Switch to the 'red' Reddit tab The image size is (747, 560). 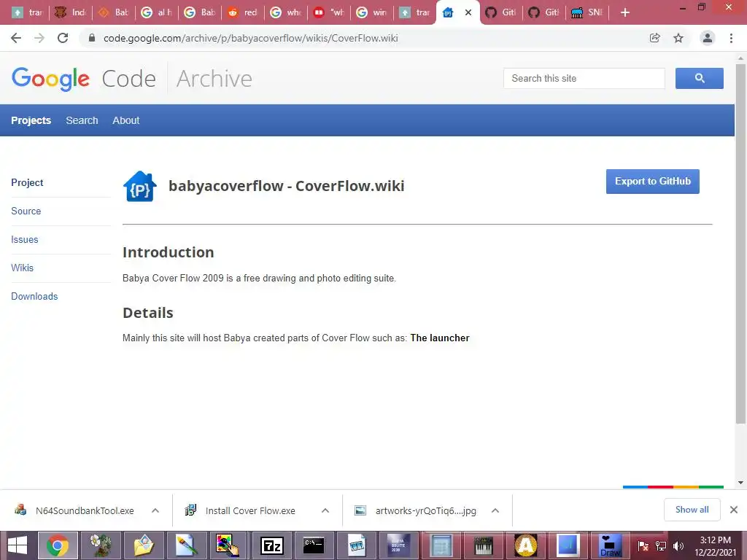coord(243,12)
